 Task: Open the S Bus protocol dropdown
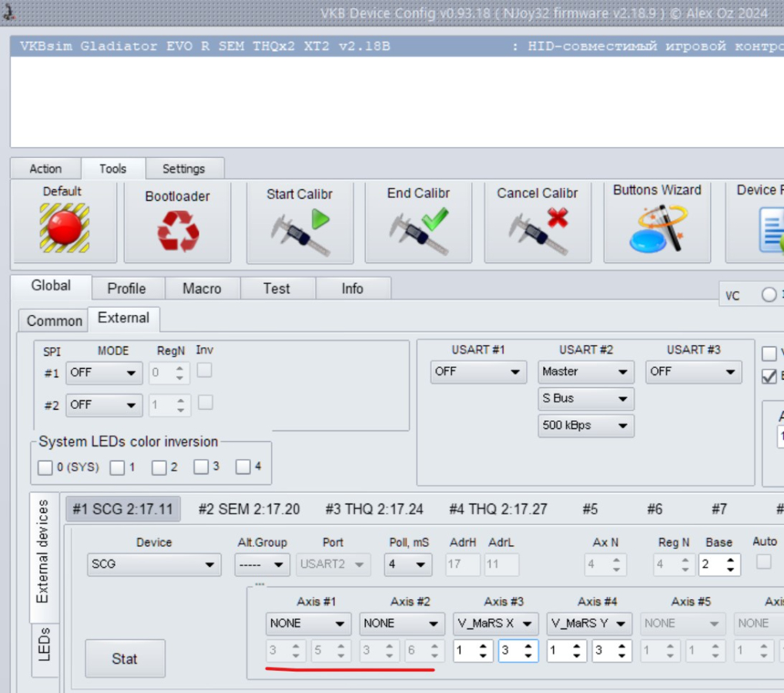(x=586, y=399)
